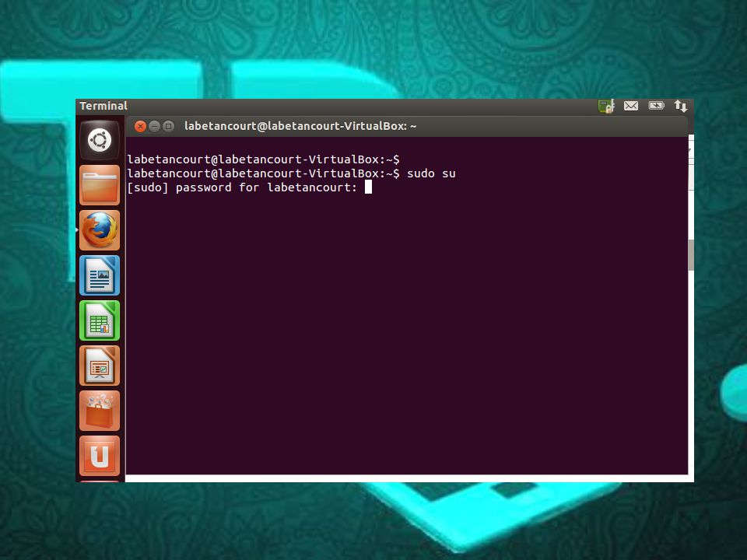Open LibreOffice Calc spreadsheet icon

(100, 320)
